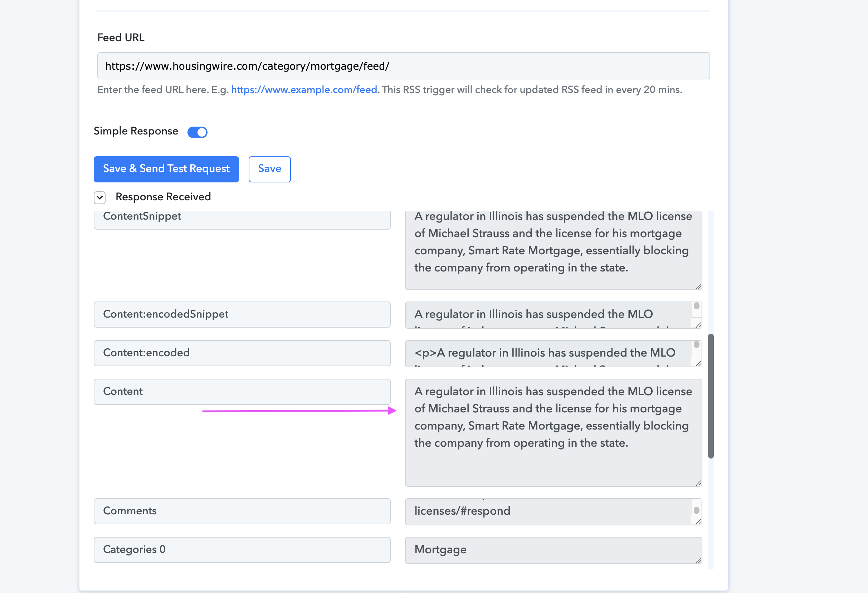The image size is (868, 593).
Task: Click Comments textarea inner scrollbar
Action: (x=697, y=510)
